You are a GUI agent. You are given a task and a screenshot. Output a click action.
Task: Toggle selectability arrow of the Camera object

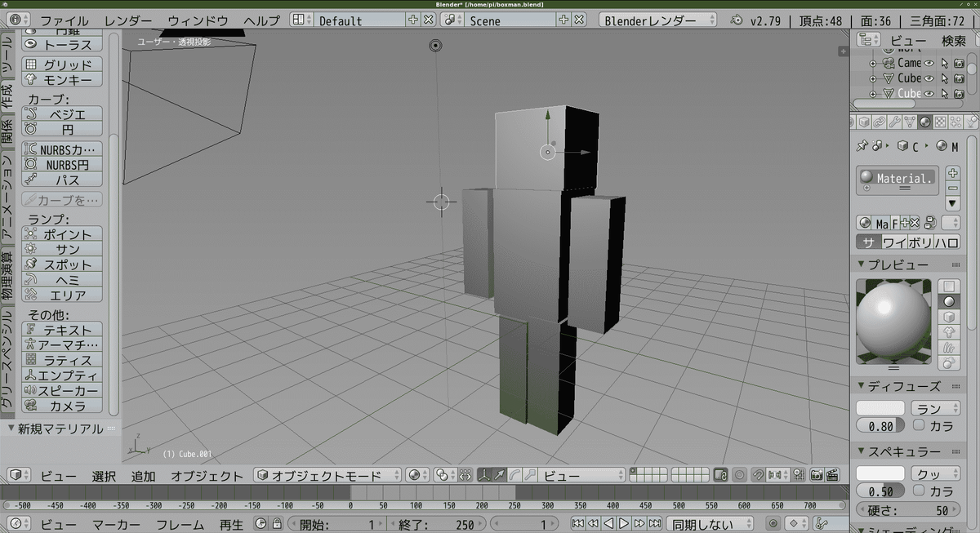tap(944, 63)
